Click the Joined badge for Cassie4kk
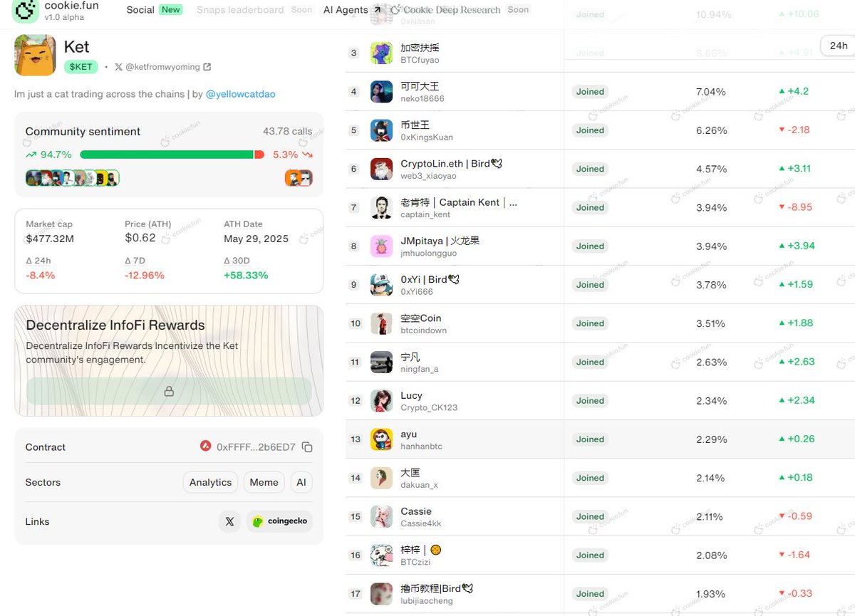Viewport: 855px width, 616px height. click(x=590, y=516)
